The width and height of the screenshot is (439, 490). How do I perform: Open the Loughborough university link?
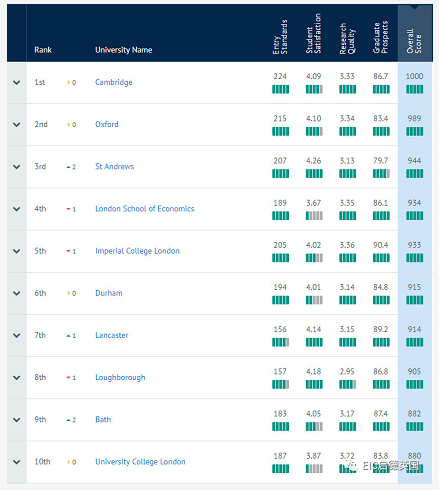tap(120, 377)
